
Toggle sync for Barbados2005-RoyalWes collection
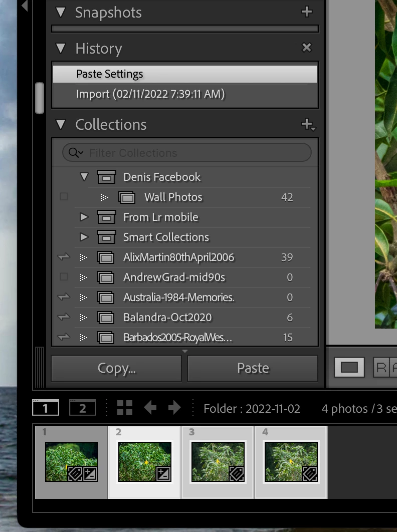(64, 337)
